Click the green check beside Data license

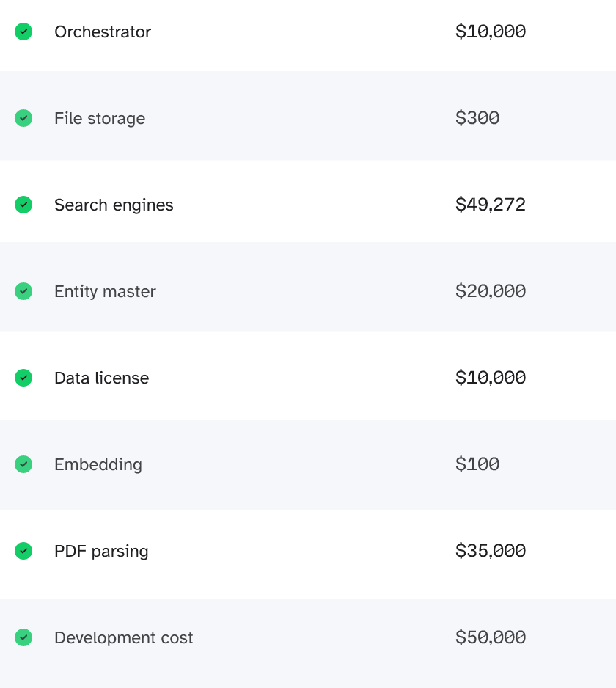click(23, 378)
